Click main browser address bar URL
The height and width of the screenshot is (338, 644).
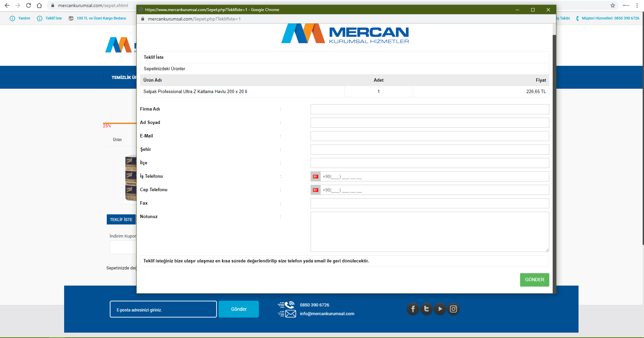93,5
